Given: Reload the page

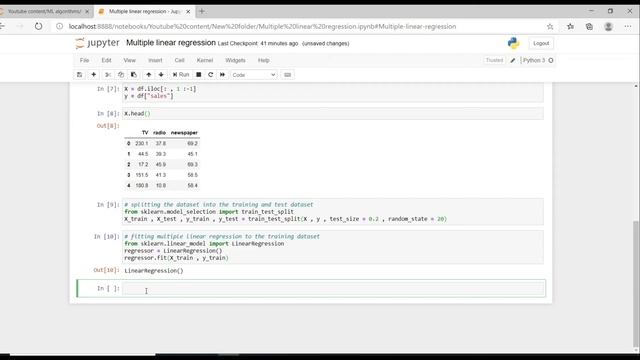Looking at the screenshot, I should click(38, 27).
